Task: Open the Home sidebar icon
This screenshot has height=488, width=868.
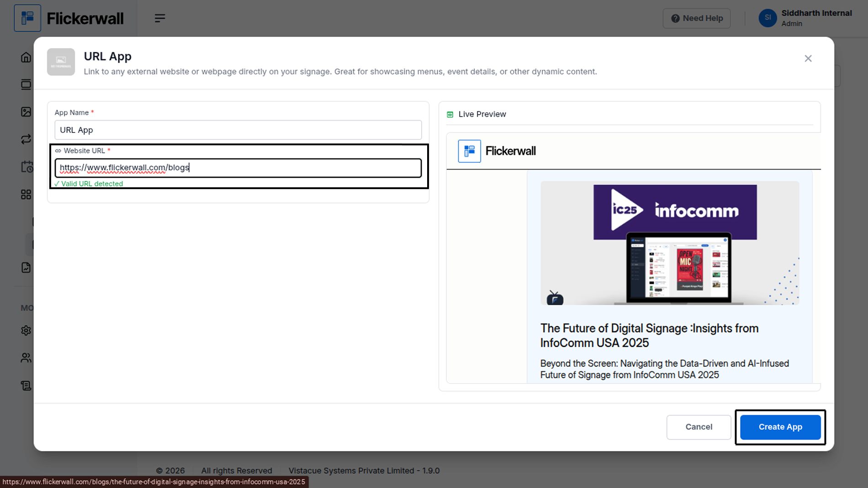Action: (26, 57)
